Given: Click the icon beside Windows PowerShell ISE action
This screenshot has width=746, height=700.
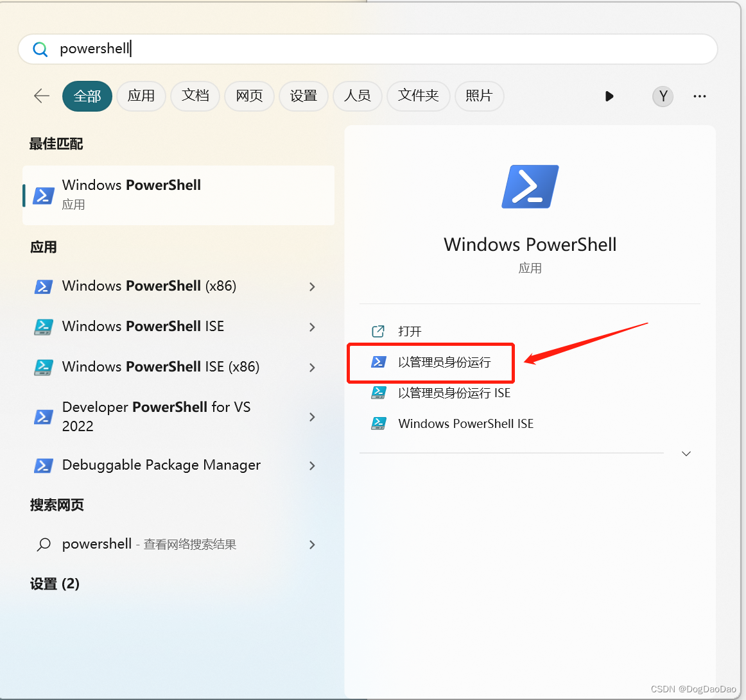Looking at the screenshot, I should point(378,423).
